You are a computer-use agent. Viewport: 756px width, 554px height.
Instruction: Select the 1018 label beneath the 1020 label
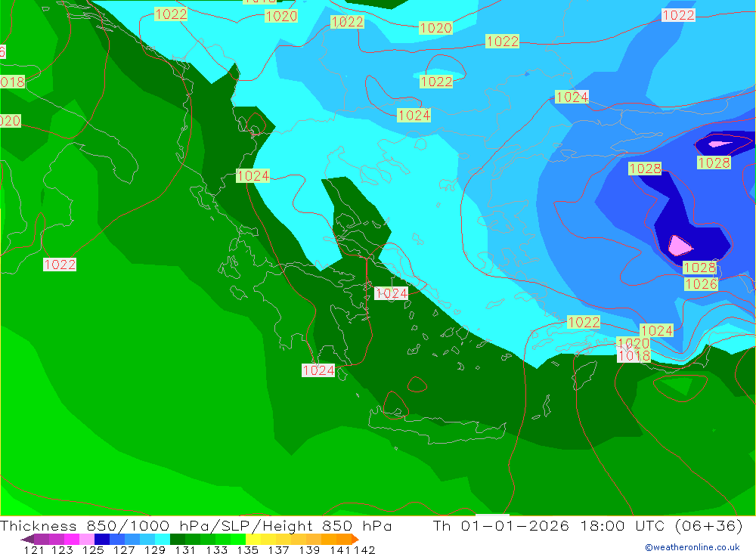pos(634,356)
